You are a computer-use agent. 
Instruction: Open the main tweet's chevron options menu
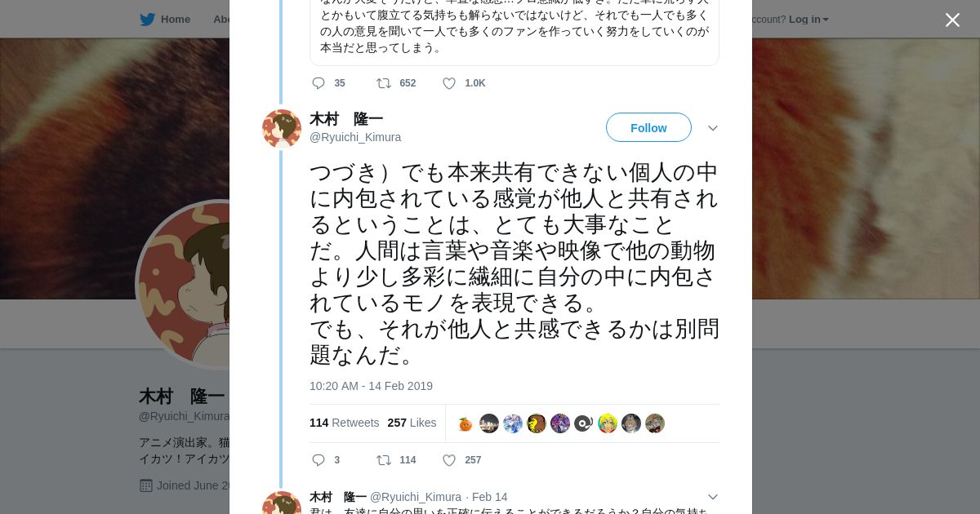point(712,128)
